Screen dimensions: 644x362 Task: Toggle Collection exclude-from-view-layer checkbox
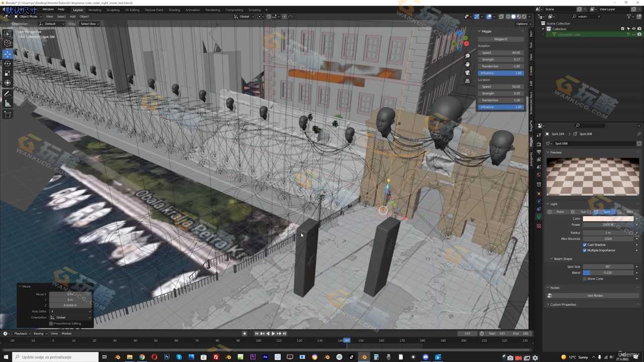(x=622, y=29)
